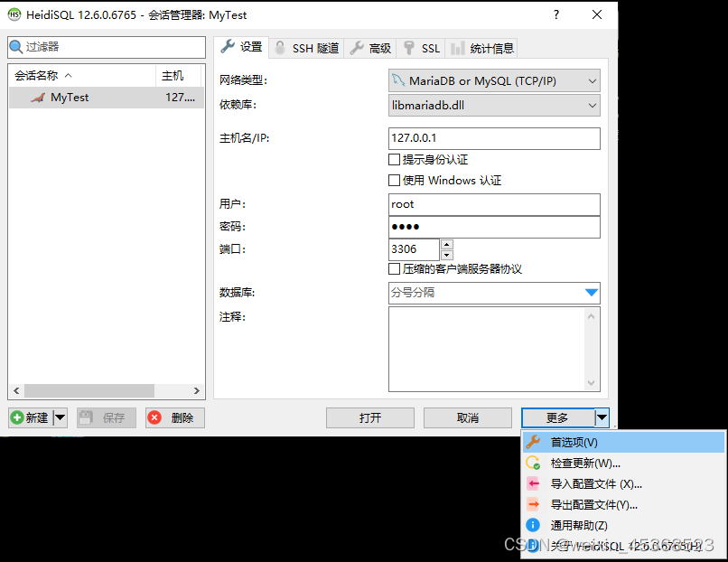728x562 pixels.
Task: Click inside the 主机名/IP input field
Action: [x=494, y=138]
